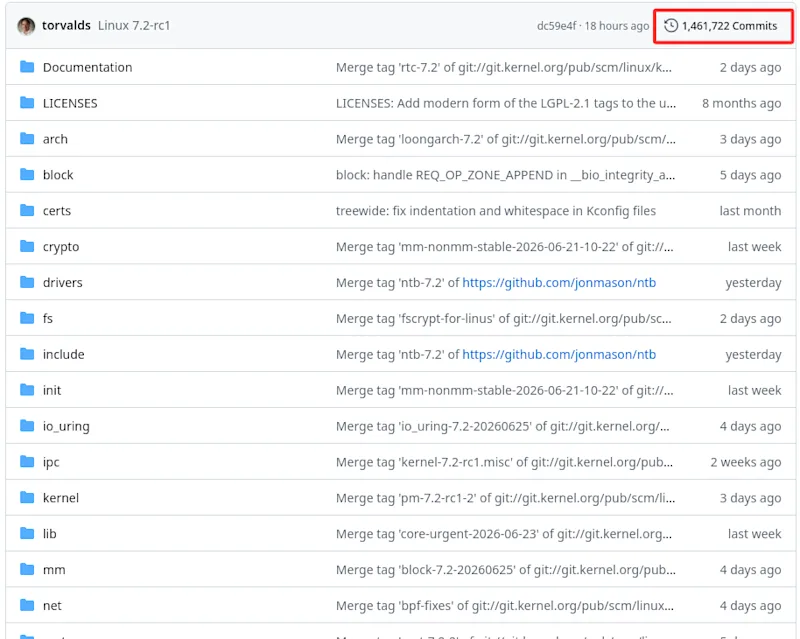Open the jonmason/ntb link in drivers row
Viewport: 800px width, 639px height.
[x=559, y=282]
